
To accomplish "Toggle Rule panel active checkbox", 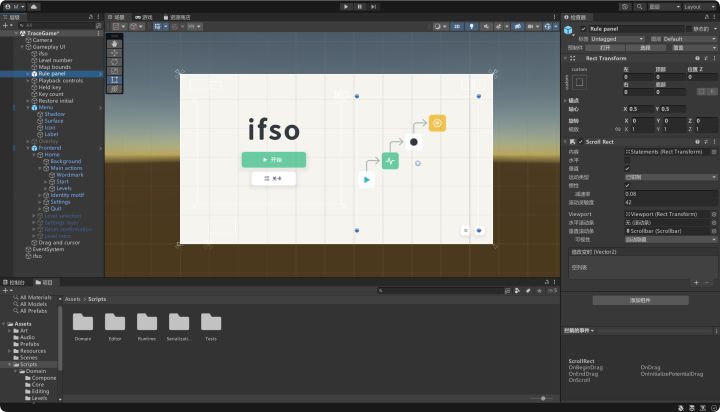I will click(583, 29).
